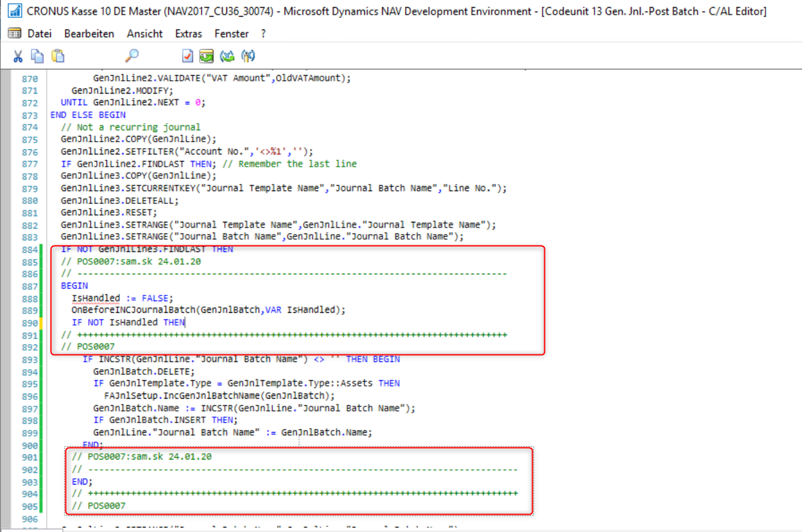Use the Paste toolbar icon
The width and height of the screenshot is (802, 532).
click(x=56, y=56)
